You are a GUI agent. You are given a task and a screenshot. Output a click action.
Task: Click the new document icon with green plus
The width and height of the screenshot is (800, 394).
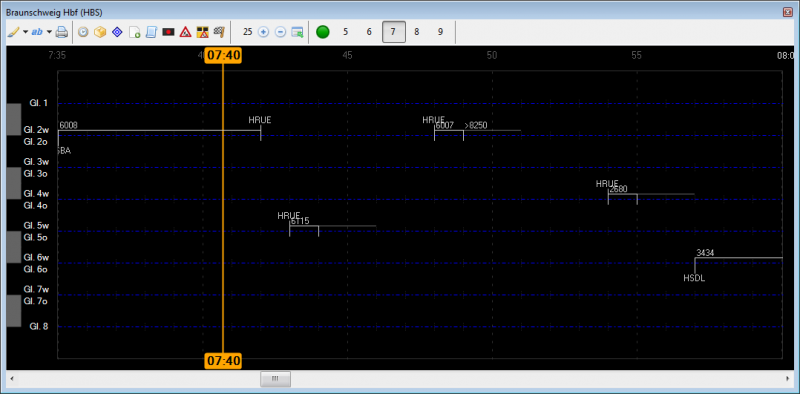click(x=134, y=32)
